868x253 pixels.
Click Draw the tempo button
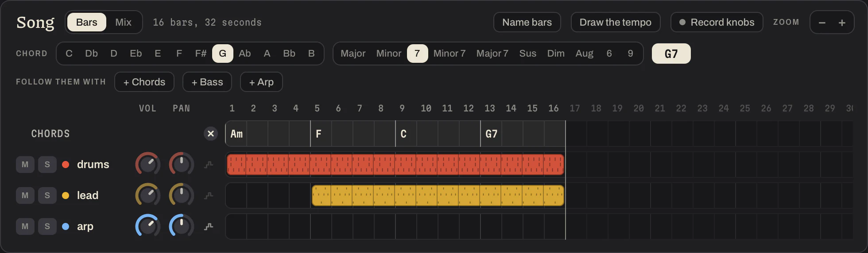[616, 22]
